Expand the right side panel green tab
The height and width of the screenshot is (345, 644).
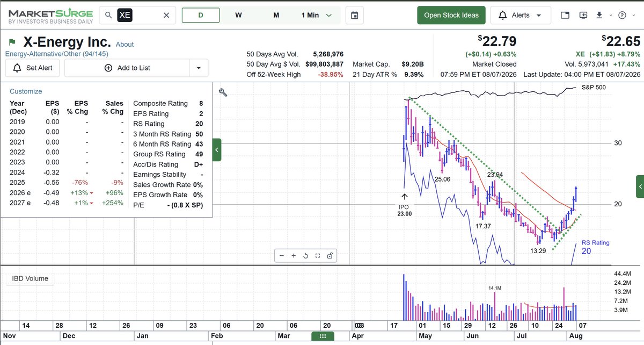[x=640, y=186]
